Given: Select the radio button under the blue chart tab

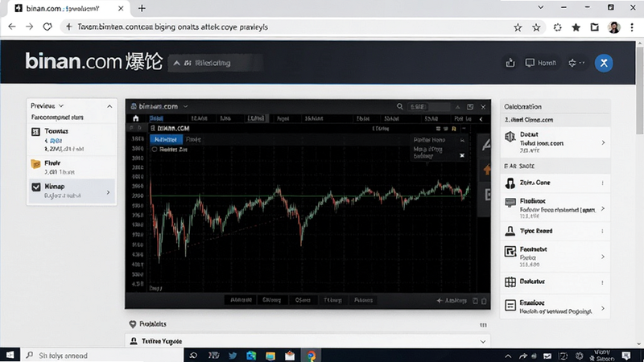Looking at the screenshot, I should (x=155, y=150).
